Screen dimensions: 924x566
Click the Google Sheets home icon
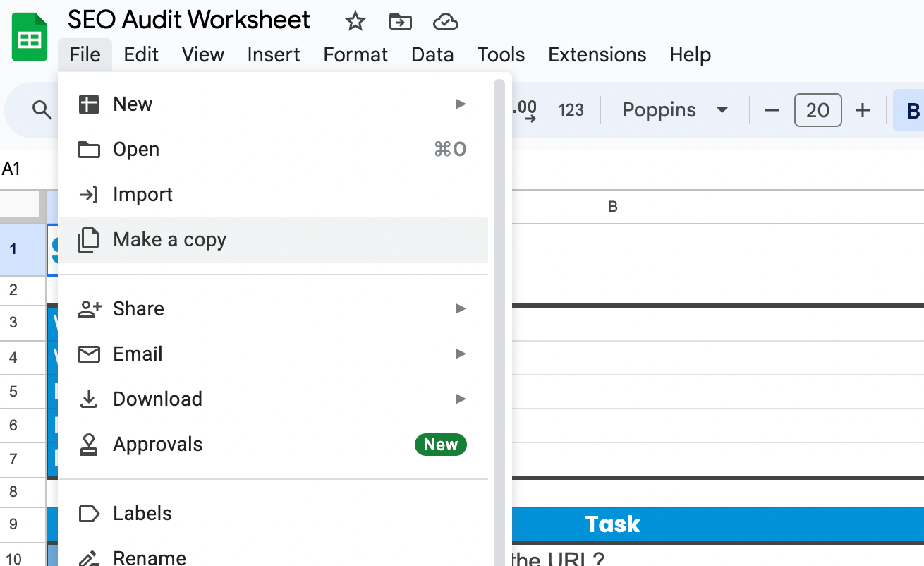[30, 40]
